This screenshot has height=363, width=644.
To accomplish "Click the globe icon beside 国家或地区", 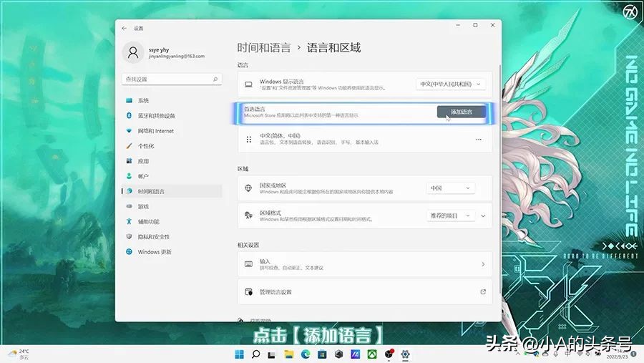I will click(248, 188).
